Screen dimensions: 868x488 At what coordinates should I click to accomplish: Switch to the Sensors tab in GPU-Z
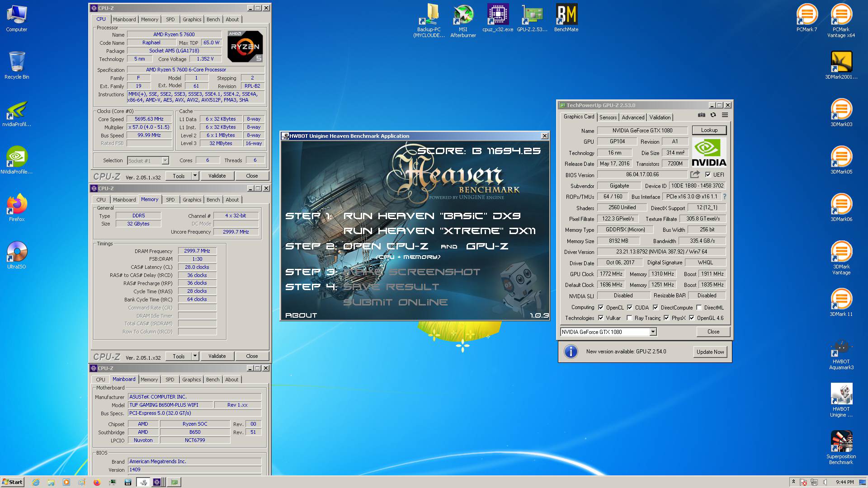coord(608,117)
